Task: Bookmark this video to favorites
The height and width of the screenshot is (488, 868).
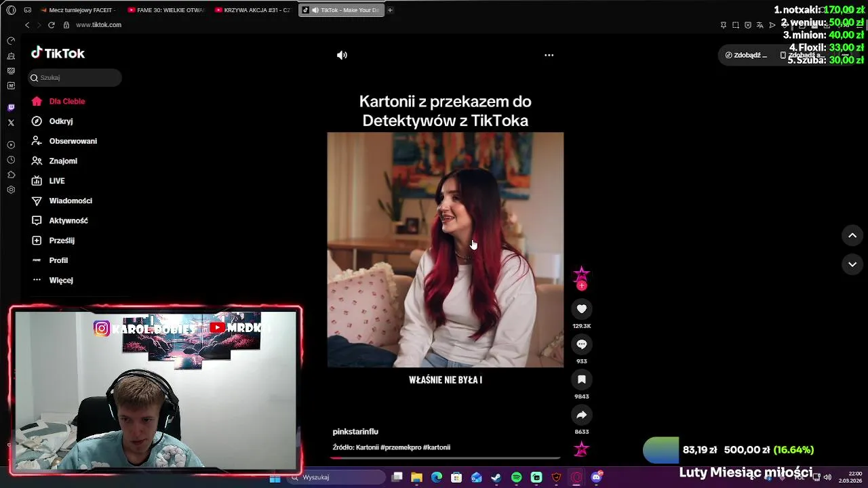Action: coord(581,380)
